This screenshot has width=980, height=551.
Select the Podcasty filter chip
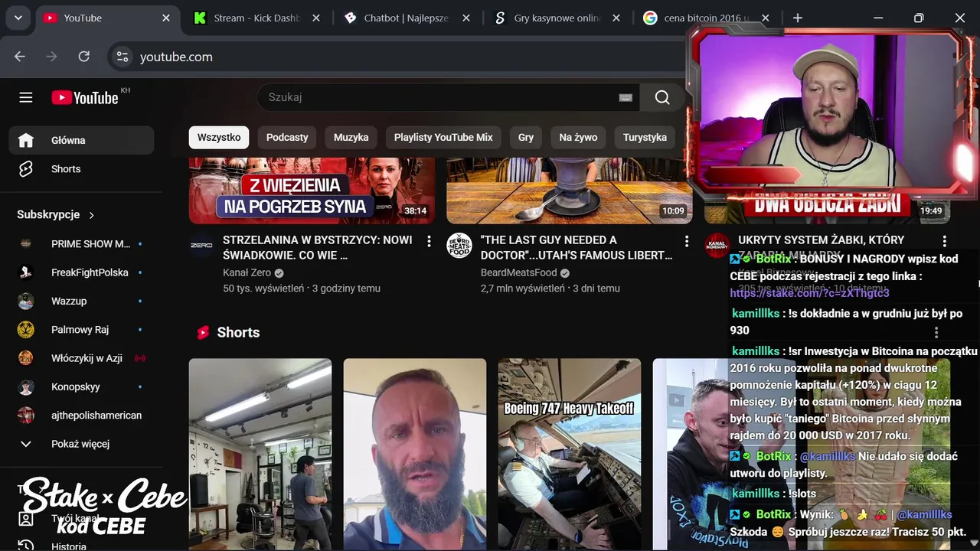point(287,137)
